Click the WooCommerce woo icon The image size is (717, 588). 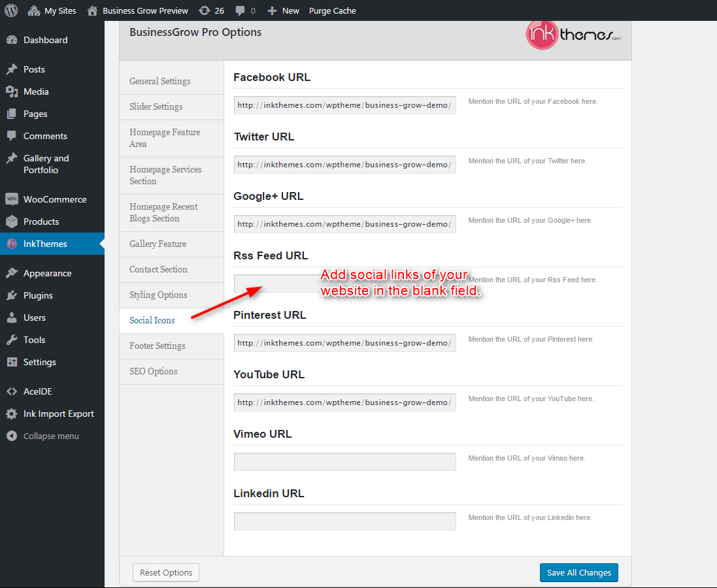click(12, 199)
